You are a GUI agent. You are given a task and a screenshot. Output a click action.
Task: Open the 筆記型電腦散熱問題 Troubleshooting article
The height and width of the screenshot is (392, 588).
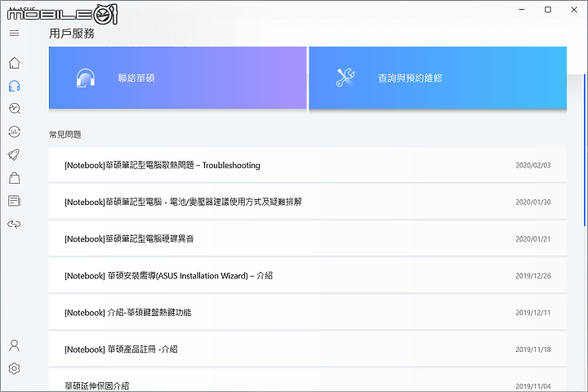308,165
